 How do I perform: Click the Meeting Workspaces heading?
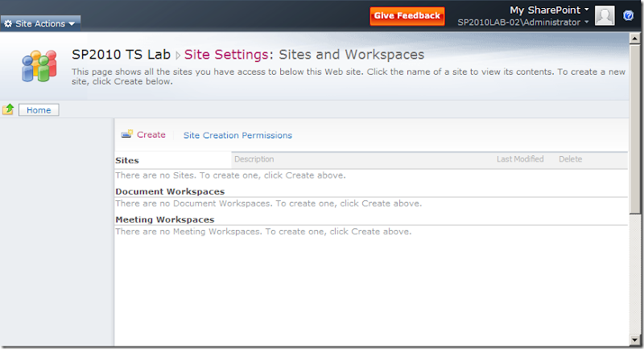point(165,220)
